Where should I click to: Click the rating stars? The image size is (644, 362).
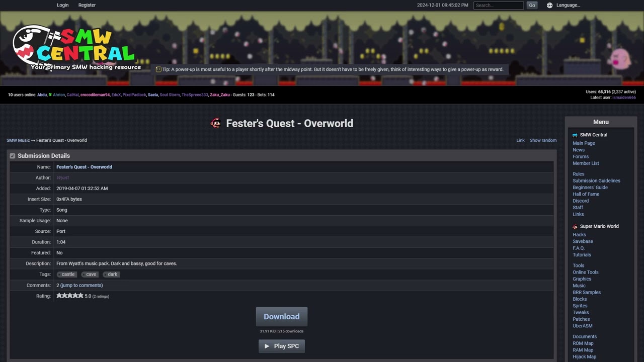click(70, 296)
